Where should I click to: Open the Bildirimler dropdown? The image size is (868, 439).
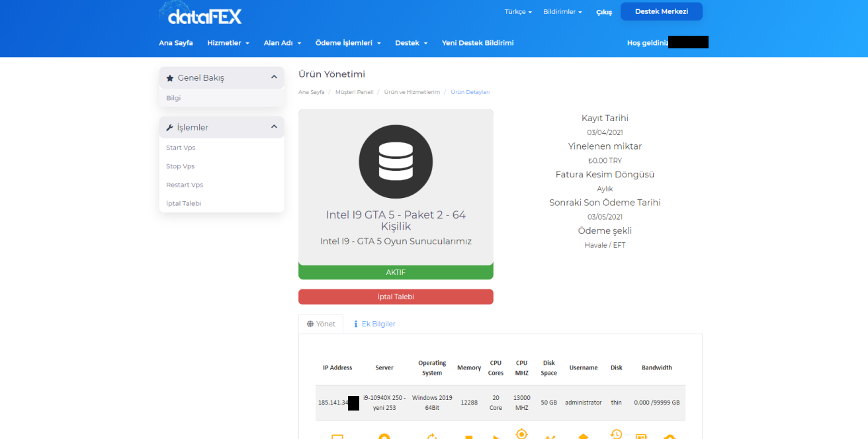pos(562,12)
